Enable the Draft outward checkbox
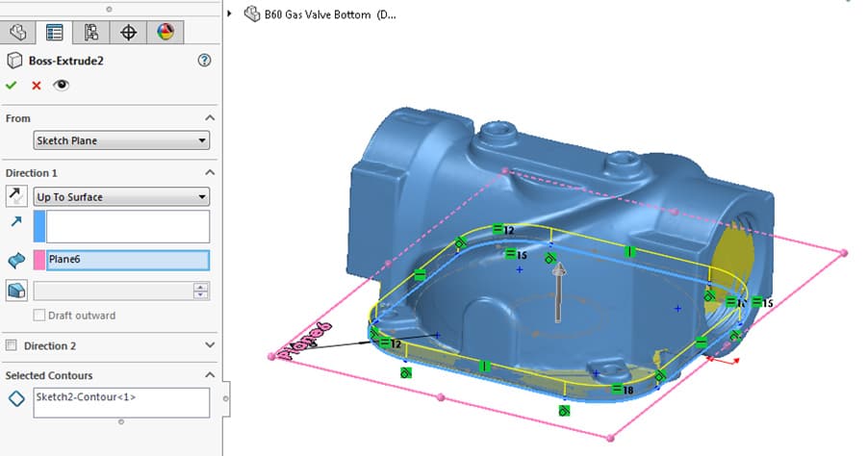This screenshot has height=456, width=868. click(39, 316)
